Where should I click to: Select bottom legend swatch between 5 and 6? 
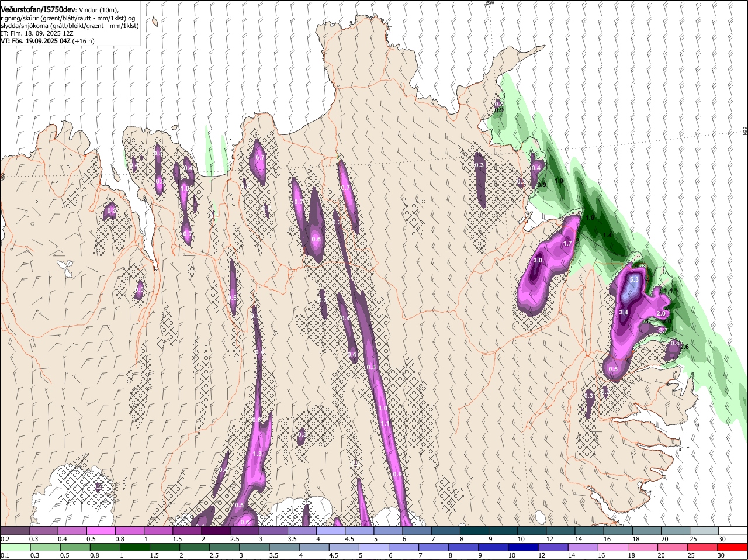(375, 547)
